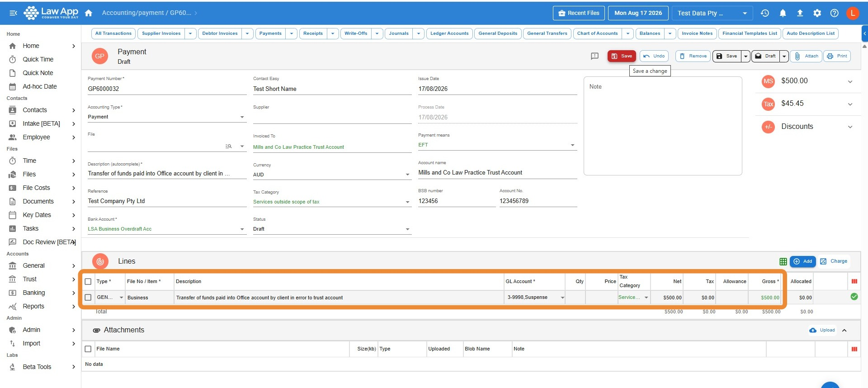Select all lines with header checkbox
Image resolution: width=868 pixels, height=388 pixels.
tap(88, 282)
